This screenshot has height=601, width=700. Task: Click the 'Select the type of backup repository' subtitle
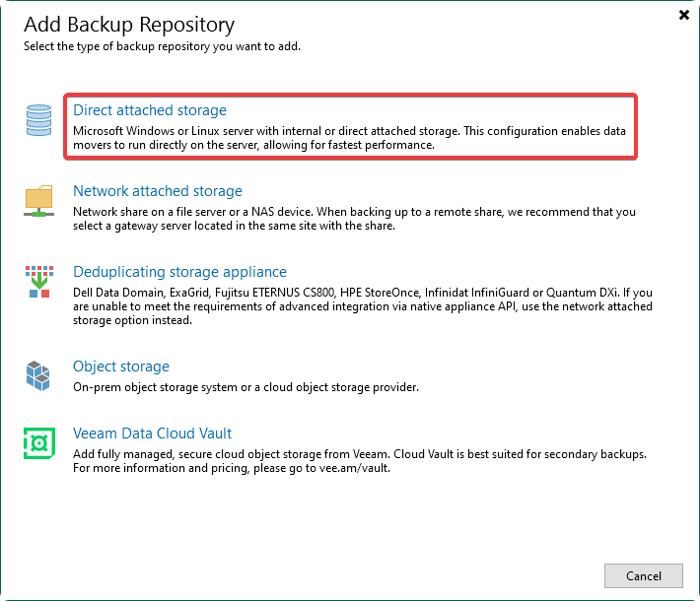pos(163,46)
